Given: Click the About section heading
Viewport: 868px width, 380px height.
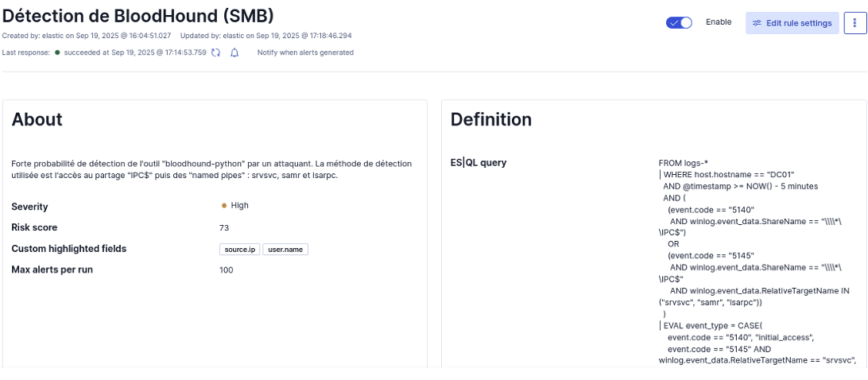Looking at the screenshot, I should (x=37, y=119).
